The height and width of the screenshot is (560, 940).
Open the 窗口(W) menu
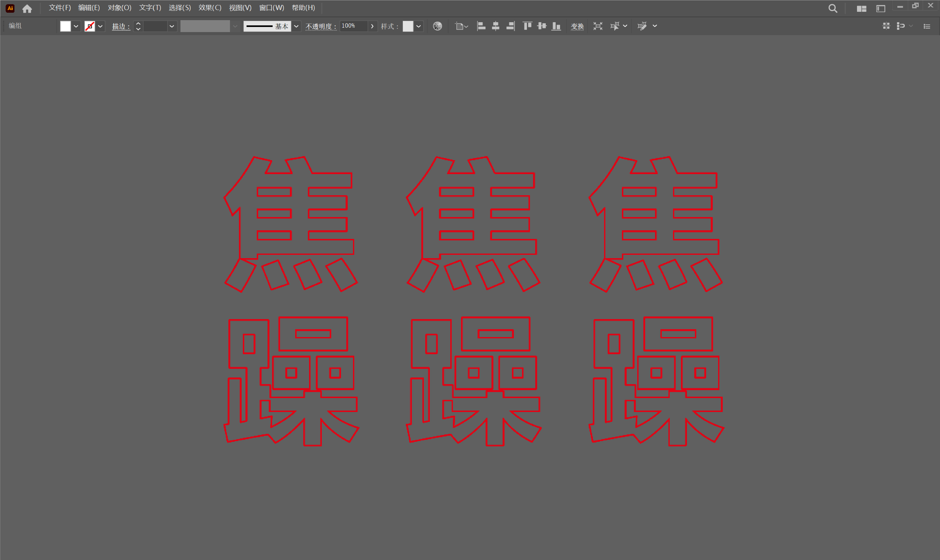pyautogui.click(x=271, y=8)
